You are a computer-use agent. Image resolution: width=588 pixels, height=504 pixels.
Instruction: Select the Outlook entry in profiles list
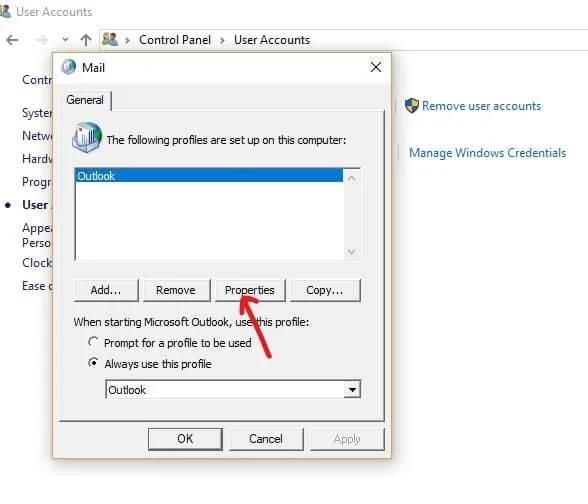(x=209, y=176)
